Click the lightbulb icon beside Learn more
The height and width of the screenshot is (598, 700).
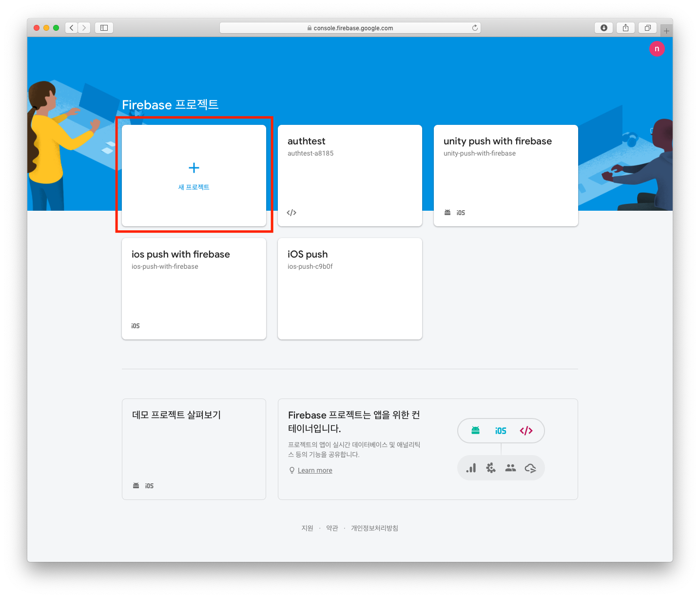(x=292, y=470)
